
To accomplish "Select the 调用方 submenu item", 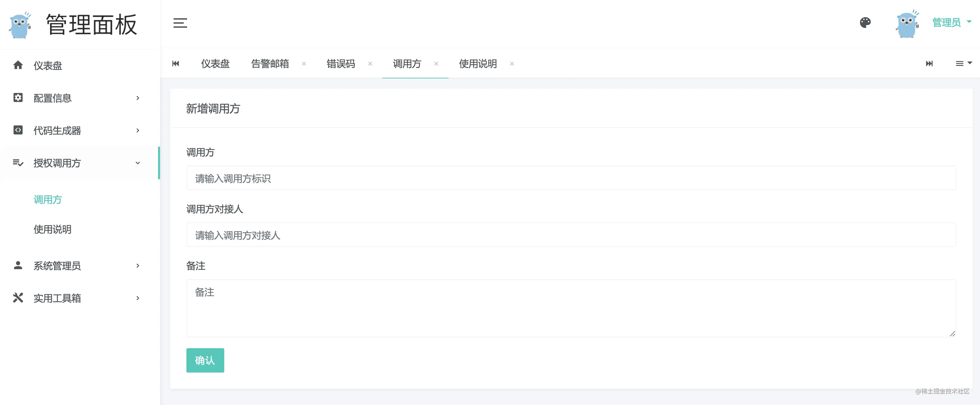I will coord(48,199).
